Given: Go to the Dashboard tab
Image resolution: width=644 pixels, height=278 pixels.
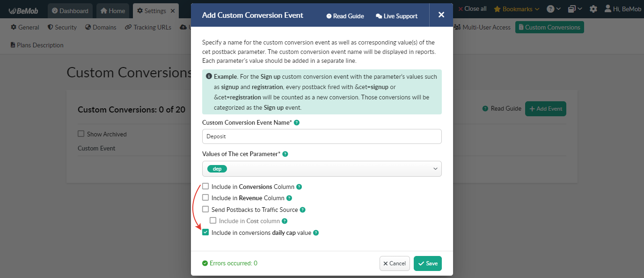Looking at the screenshot, I should [70, 10].
